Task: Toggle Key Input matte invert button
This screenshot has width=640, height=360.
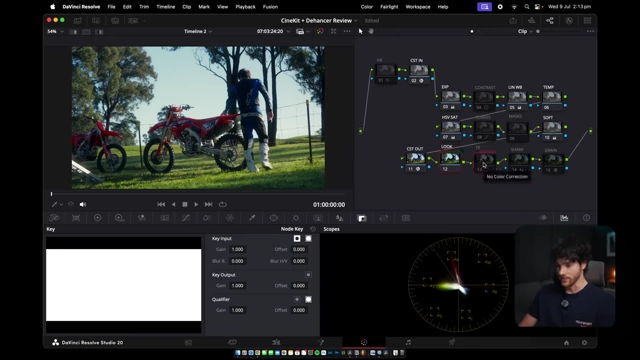Action: point(297,238)
